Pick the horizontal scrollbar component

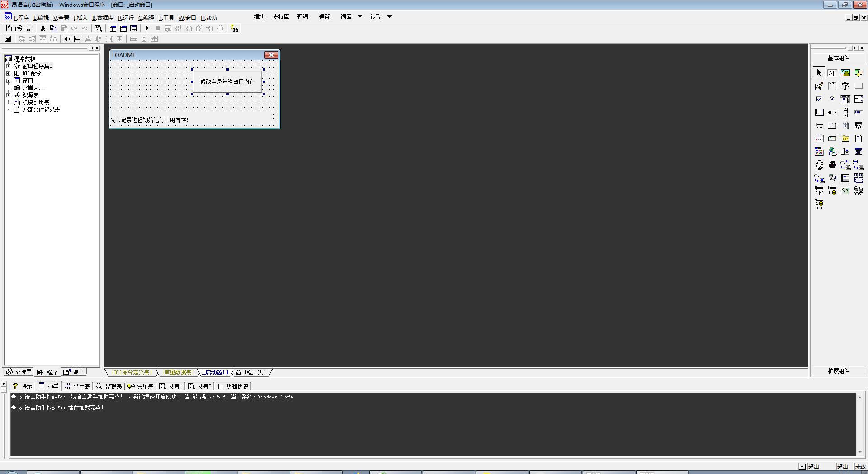(x=832, y=112)
